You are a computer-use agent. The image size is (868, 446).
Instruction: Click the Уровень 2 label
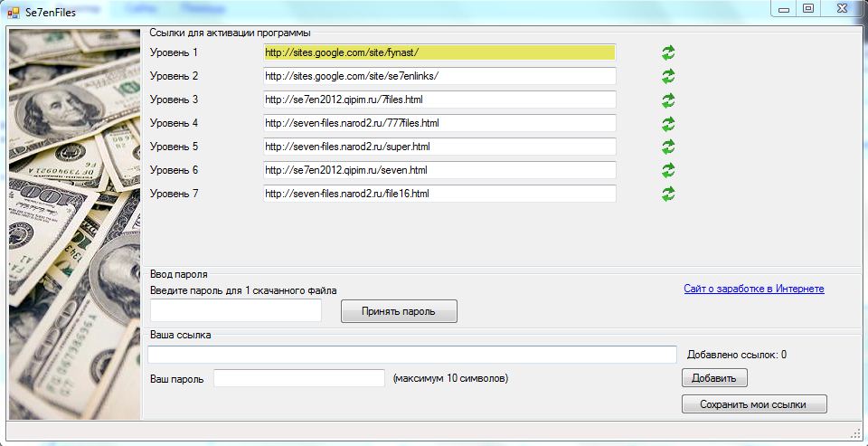174,76
